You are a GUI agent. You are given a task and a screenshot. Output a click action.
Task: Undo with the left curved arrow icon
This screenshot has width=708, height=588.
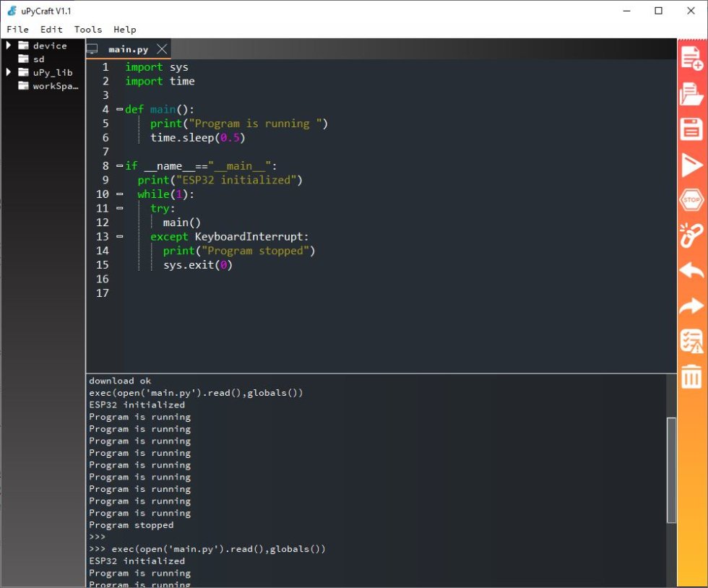coord(691,270)
